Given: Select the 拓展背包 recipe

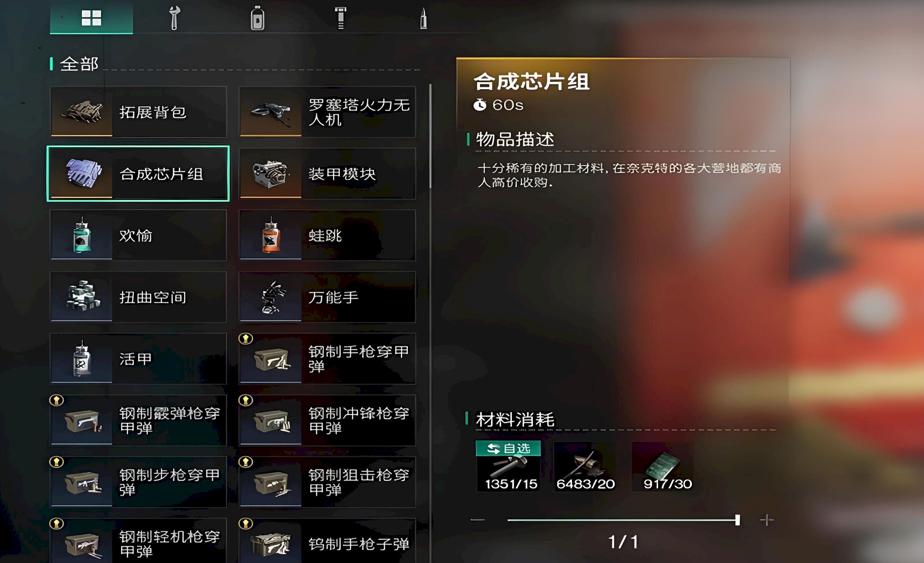Looking at the screenshot, I should coord(138,112).
